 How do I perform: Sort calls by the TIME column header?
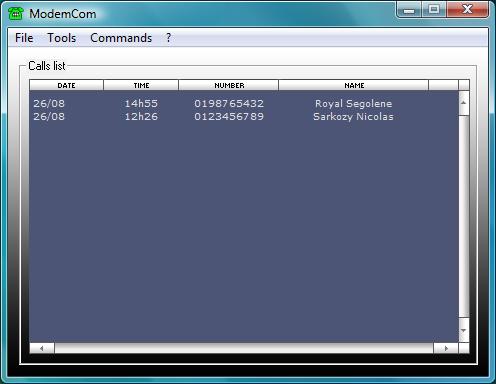pyautogui.click(x=141, y=85)
